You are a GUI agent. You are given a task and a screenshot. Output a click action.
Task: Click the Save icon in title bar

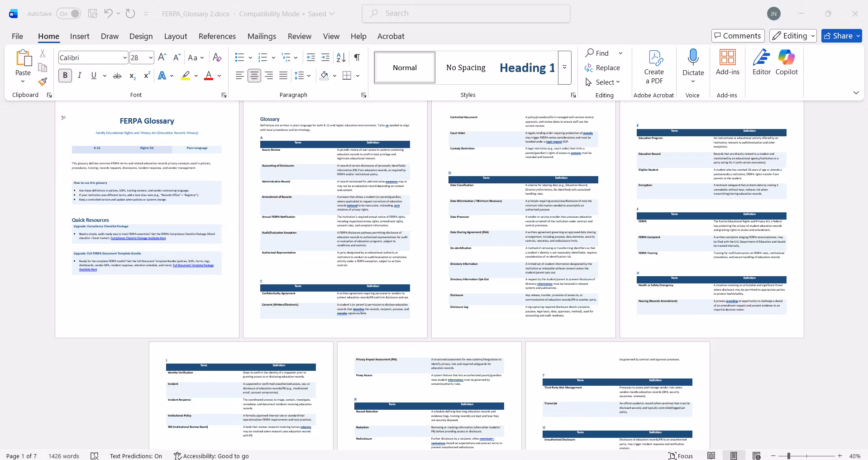click(x=93, y=14)
